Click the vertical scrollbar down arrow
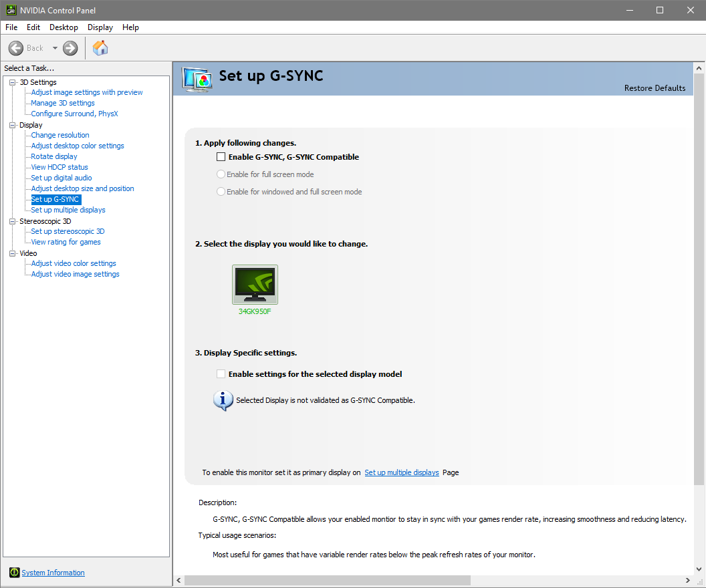Viewport: 706px width, 588px height. coord(699,569)
